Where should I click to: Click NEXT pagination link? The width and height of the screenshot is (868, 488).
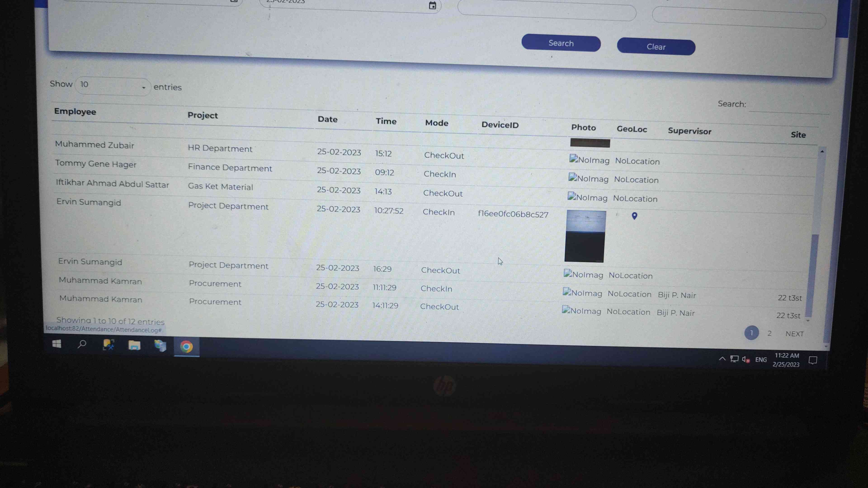pyautogui.click(x=794, y=334)
